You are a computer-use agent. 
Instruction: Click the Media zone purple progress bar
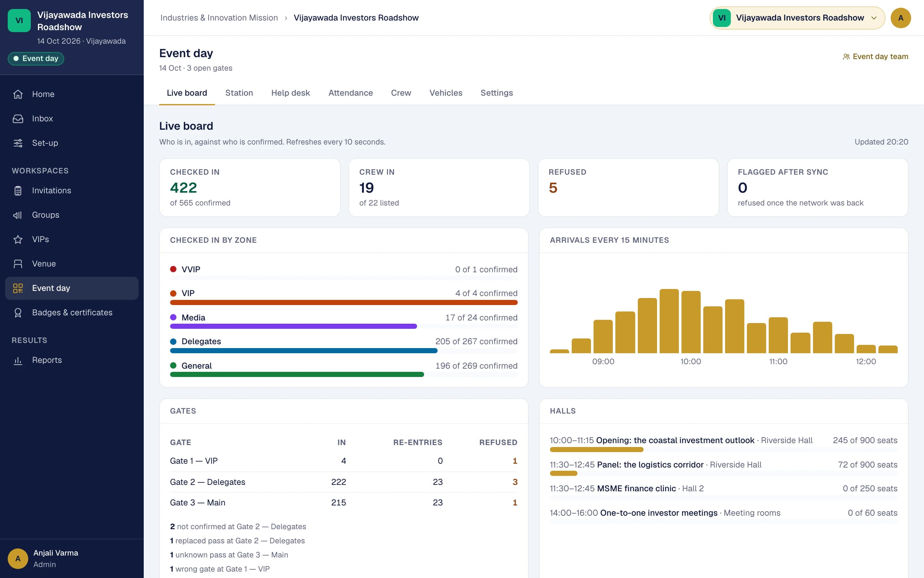(293, 326)
